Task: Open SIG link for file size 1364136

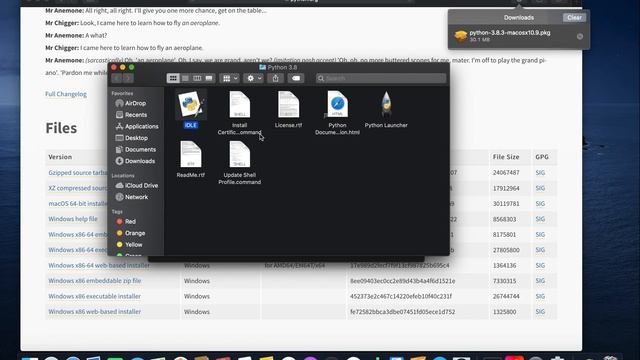Action: click(540, 265)
